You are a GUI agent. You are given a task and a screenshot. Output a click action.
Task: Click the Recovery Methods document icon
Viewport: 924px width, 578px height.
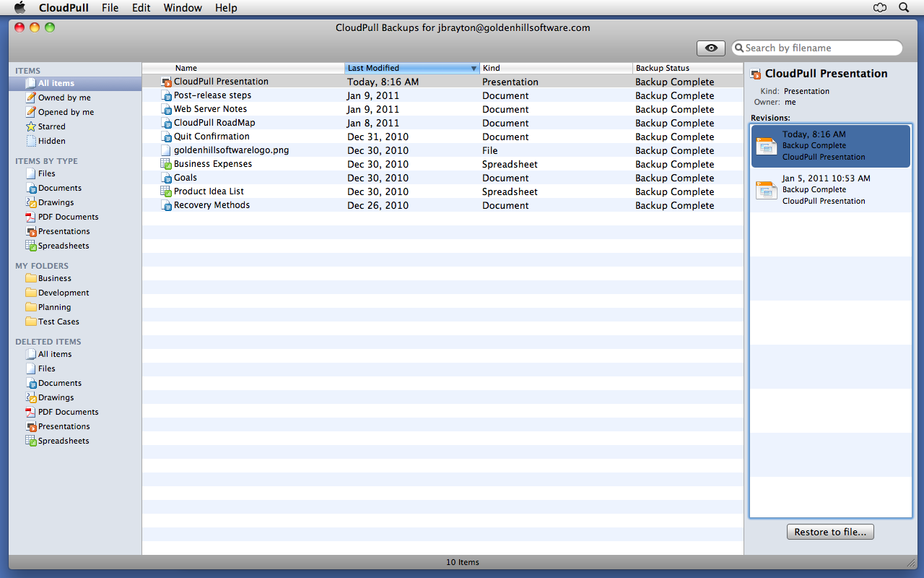[x=167, y=205]
